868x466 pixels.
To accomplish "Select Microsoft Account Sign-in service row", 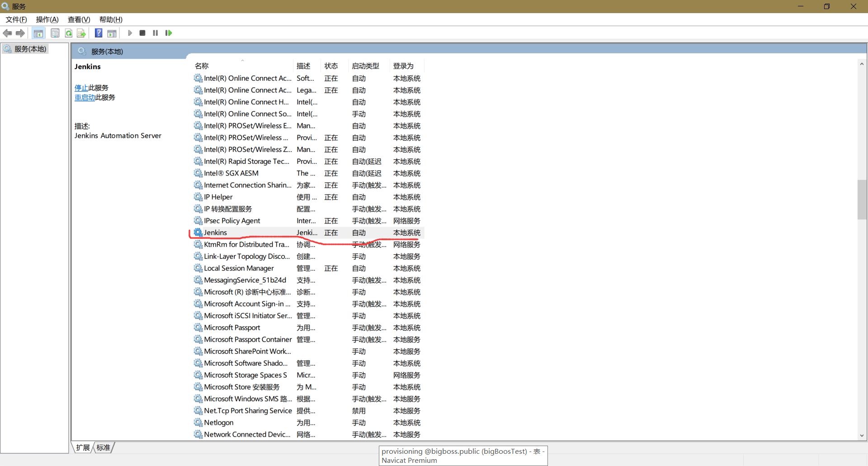I will pos(309,304).
